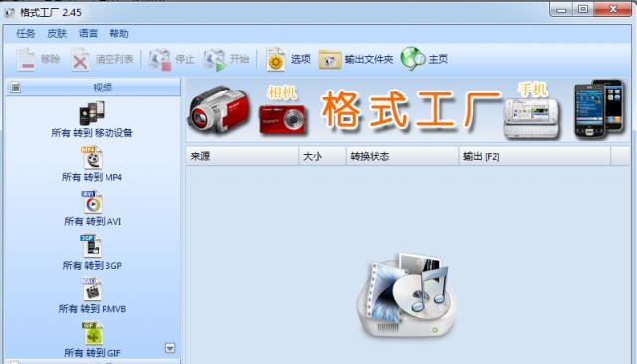Sort by the 转换状态 column header
This screenshot has height=364, width=637.
click(x=402, y=156)
